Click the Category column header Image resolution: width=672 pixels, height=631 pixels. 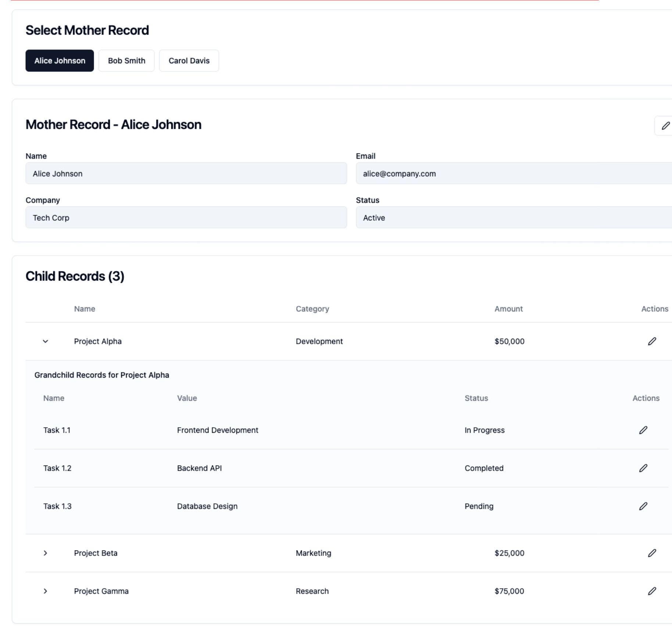coord(312,309)
